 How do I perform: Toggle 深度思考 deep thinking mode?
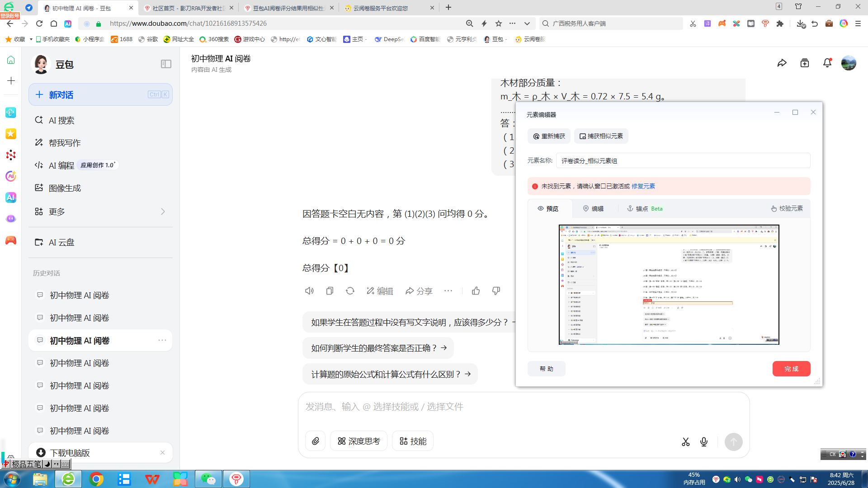pos(359,441)
